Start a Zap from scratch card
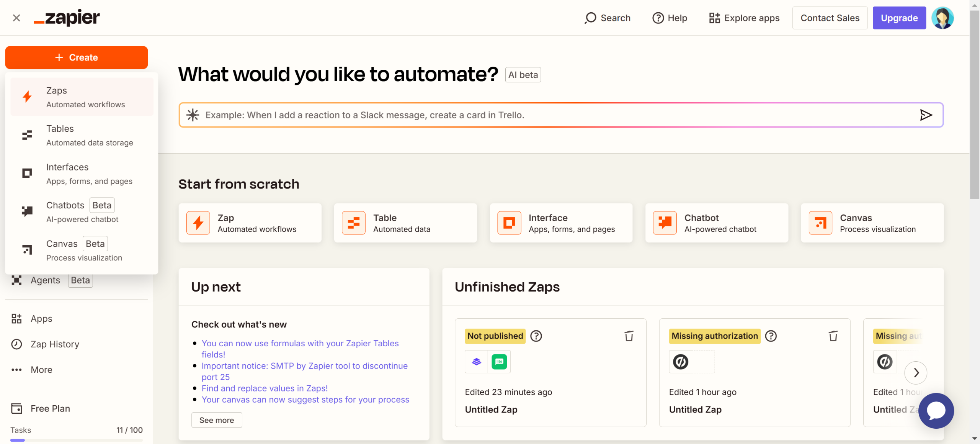 [250, 223]
